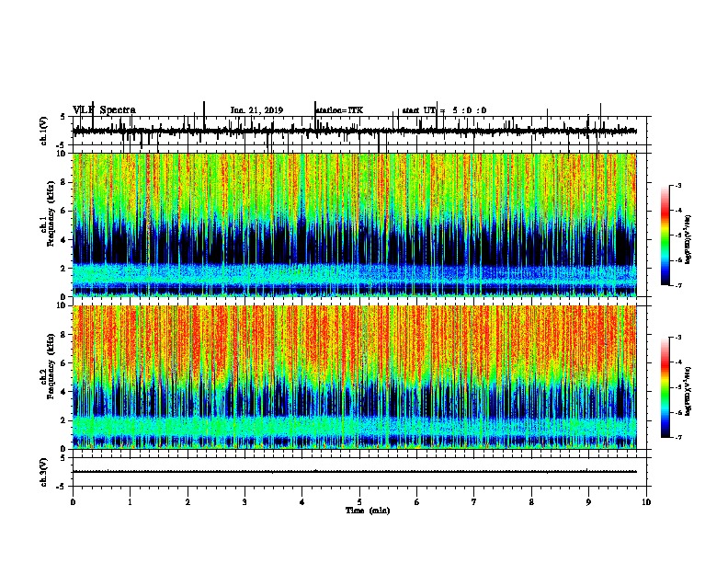Screen dimensions: 728x563
Task: Select the ch.2 'Frequency (kHz)' axis title
Action: coord(51,366)
